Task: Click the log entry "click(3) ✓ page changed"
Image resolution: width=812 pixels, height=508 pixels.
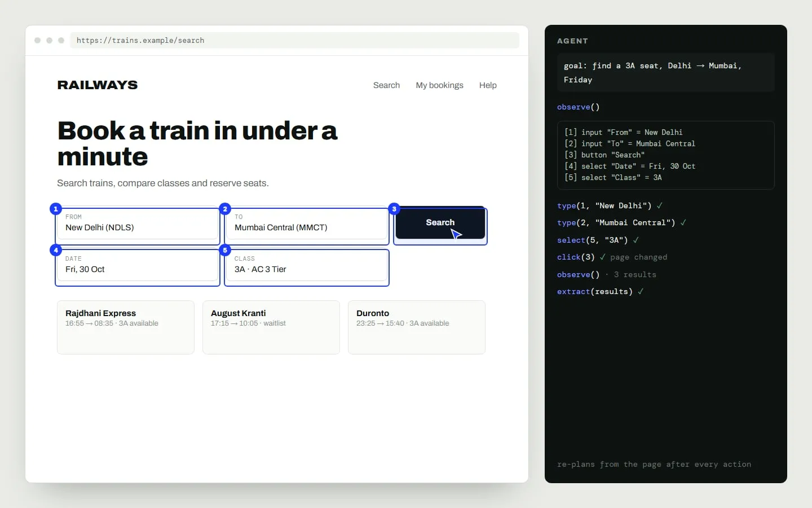Action: click(612, 257)
